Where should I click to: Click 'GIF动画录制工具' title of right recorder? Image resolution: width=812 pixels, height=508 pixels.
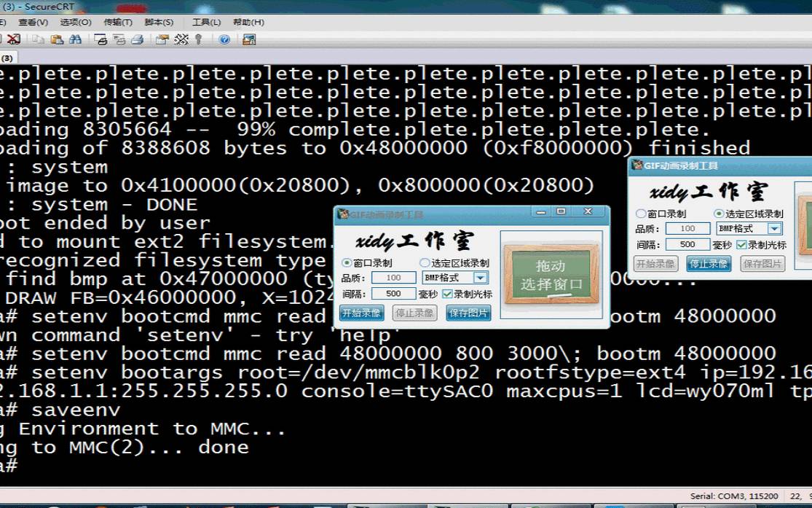681,166
